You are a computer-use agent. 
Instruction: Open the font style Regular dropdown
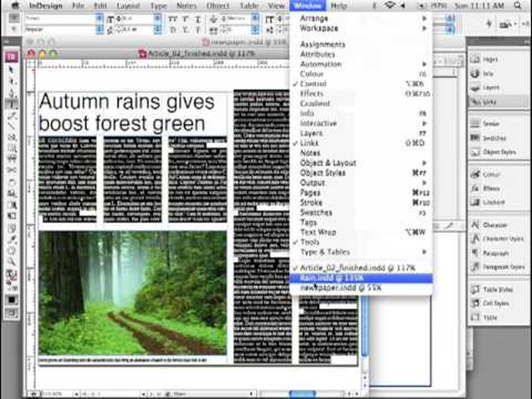coord(99,29)
